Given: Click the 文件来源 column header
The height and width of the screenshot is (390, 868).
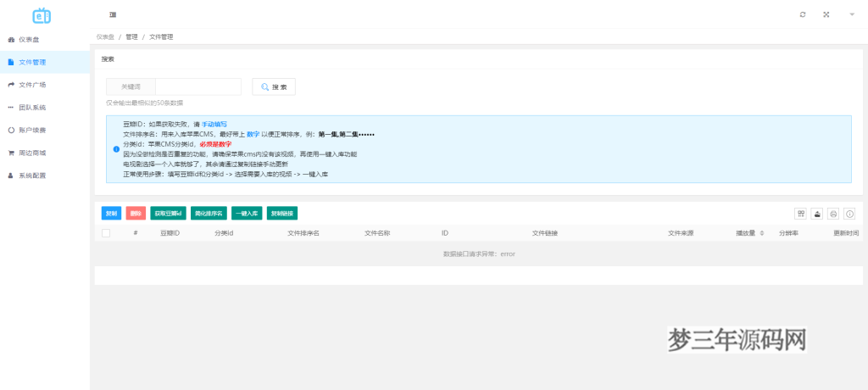Looking at the screenshot, I should [681, 233].
